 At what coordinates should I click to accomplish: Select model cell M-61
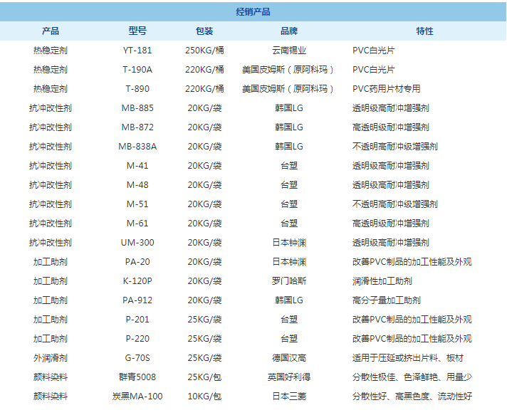pos(137,224)
